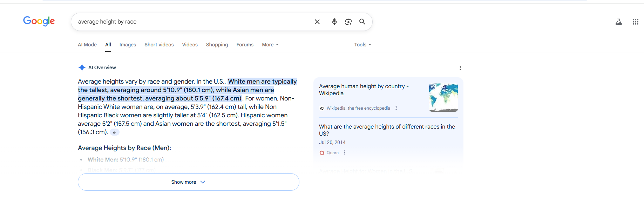The height and width of the screenshot is (202, 644).
Task: Click the 'White Men: 5'10.9"' list item
Action: click(x=126, y=159)
